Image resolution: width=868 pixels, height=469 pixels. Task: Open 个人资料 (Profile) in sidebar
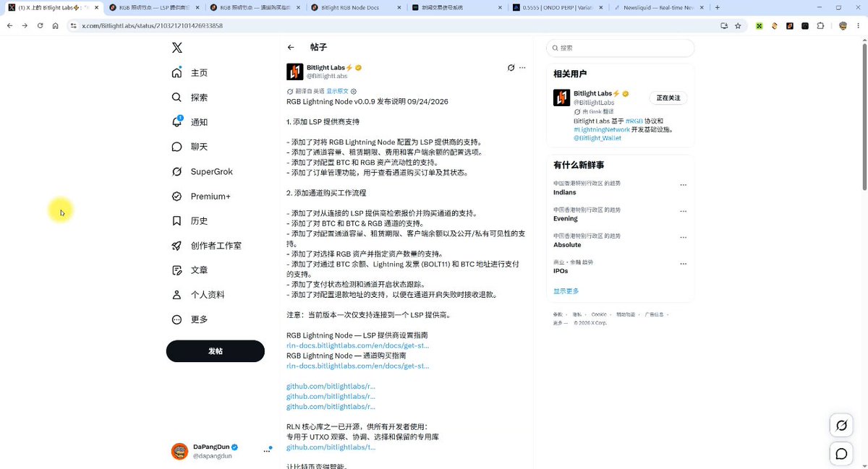point(198,295)
